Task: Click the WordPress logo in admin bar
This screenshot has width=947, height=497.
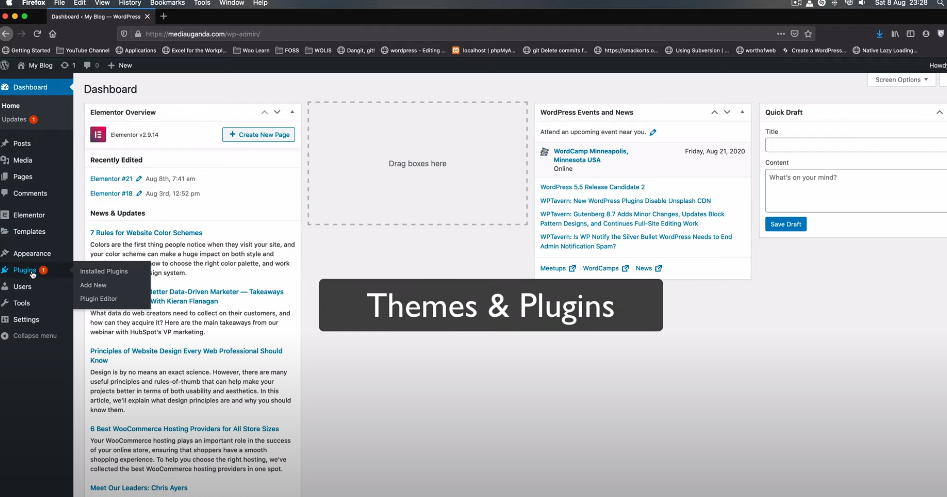Action: click(5, 65)
